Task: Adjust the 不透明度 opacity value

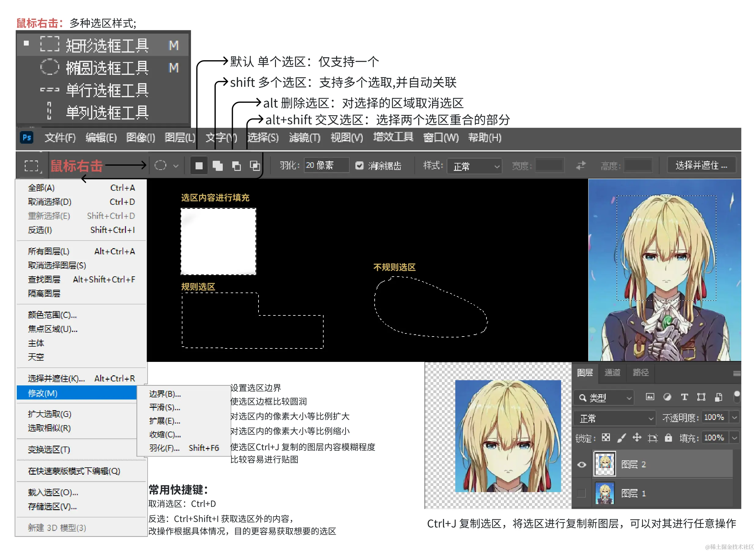Action: [714, 417]
